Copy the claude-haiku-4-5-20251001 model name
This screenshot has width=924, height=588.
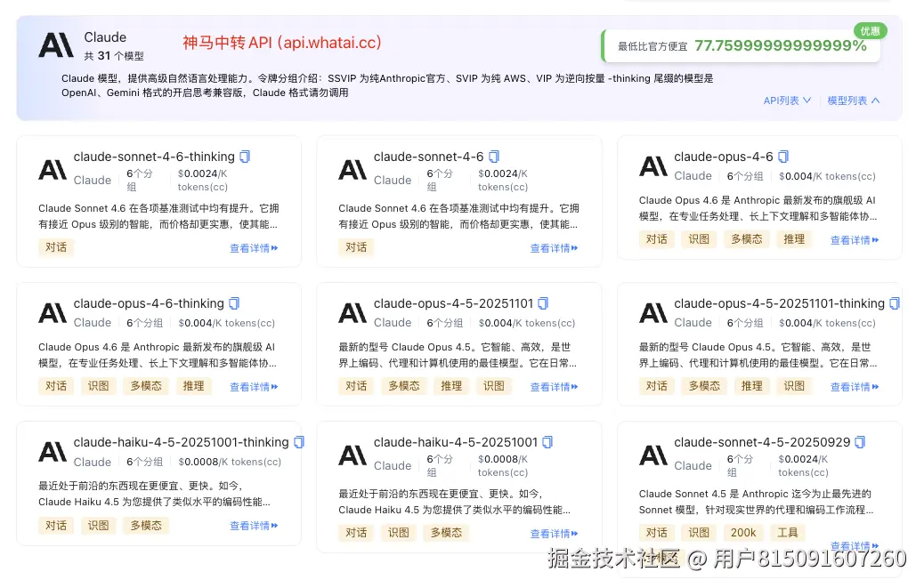pos(548,442)
